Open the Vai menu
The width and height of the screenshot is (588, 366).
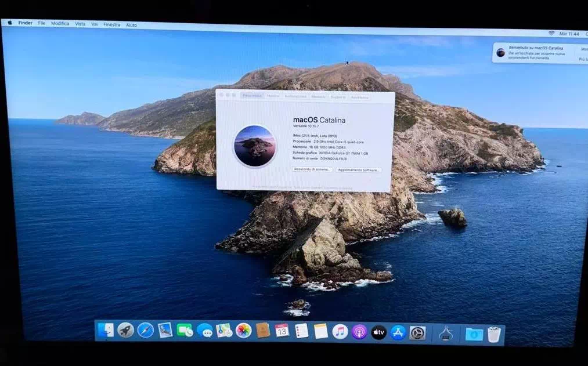coord(95,24)
